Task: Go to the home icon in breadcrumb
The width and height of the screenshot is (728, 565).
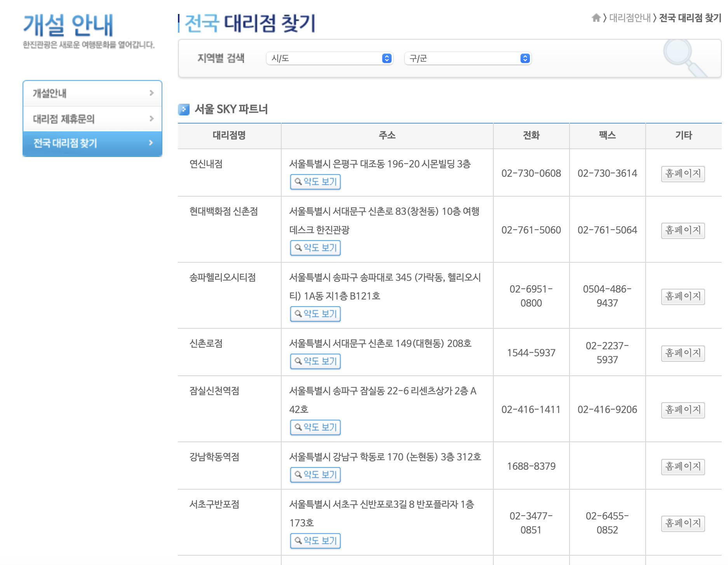Action: pos(596,18)
